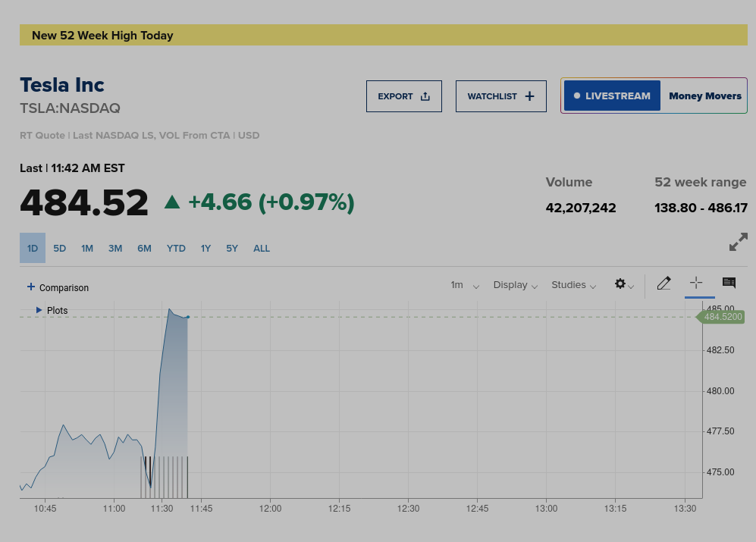
Task: Open the Display dropdown menu
Action: pos(515,285)
